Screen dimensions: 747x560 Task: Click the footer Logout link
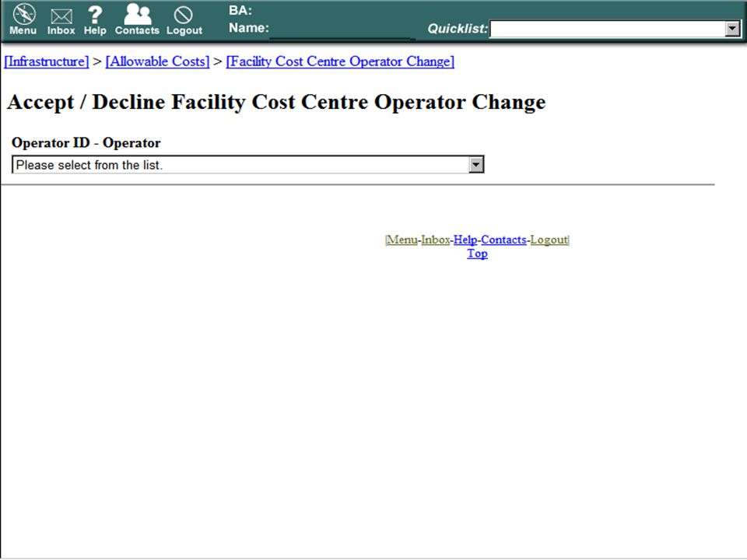click(549, 240)
